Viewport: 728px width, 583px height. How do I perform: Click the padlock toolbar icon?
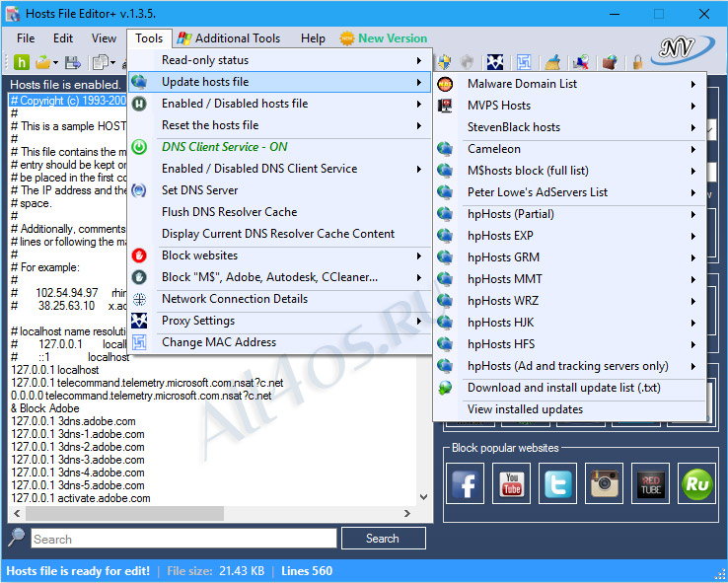[638, 62]
